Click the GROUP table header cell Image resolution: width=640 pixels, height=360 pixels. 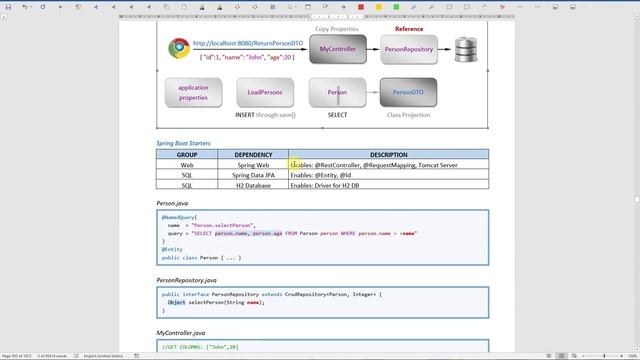tap(187, 155)
